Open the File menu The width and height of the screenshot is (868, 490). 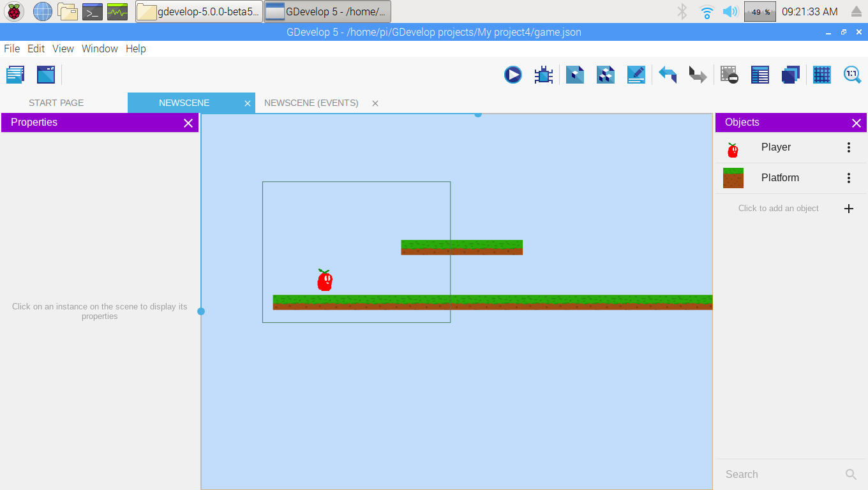[11, 48]
